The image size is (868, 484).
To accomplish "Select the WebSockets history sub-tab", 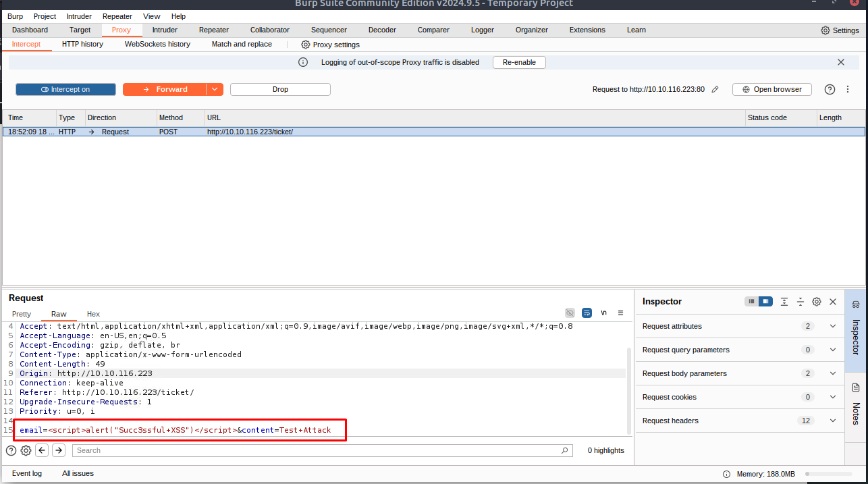I will coord(157,45).
